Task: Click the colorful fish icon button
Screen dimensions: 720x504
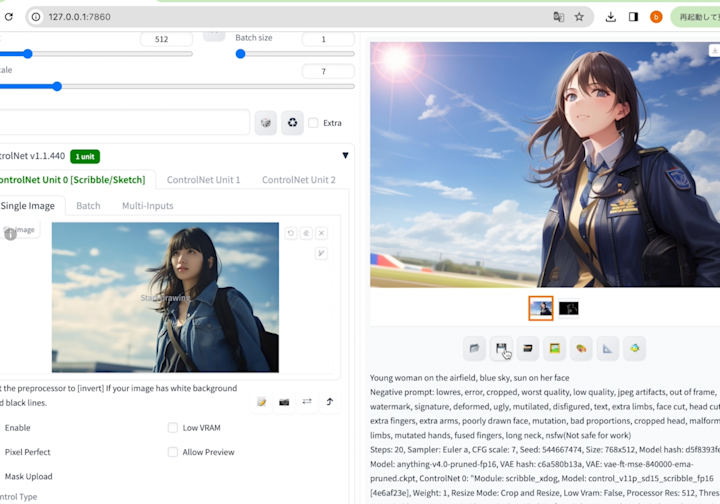Action: point(635,348)
